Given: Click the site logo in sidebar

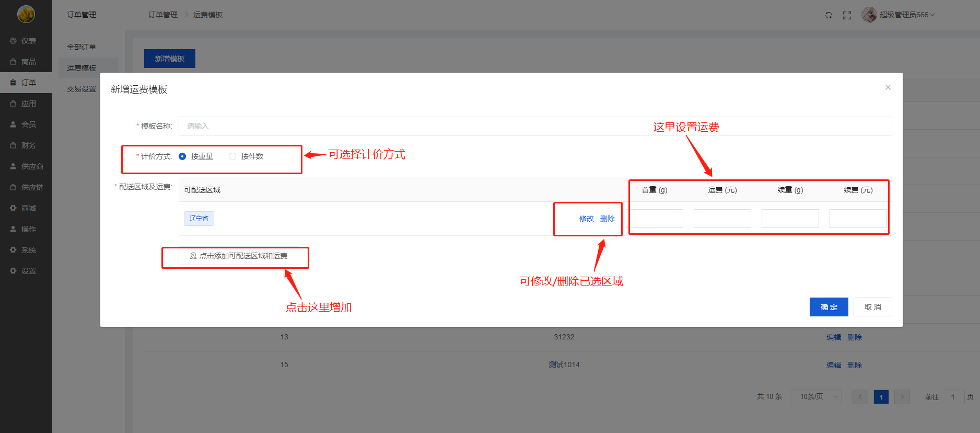Looking at the screenshot, I should [26, 14].
